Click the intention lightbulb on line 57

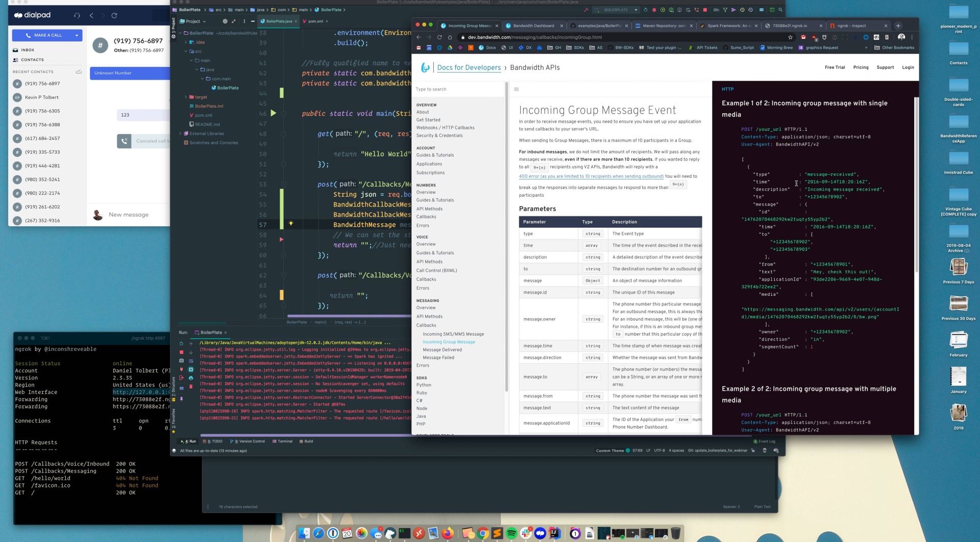point(290,224)
